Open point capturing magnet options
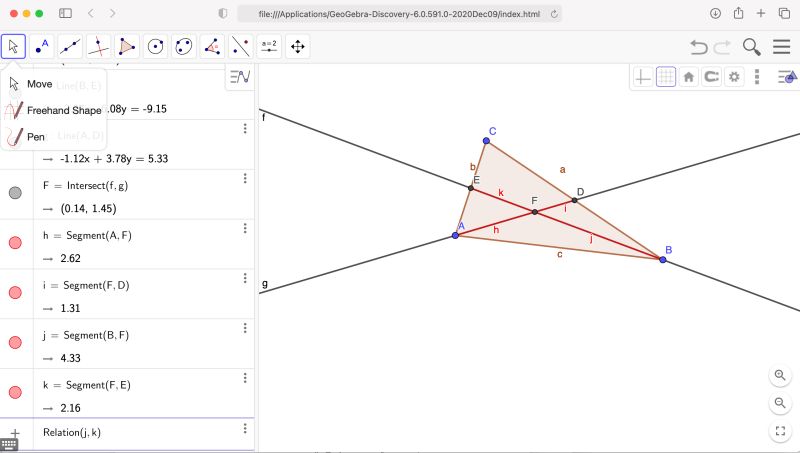 [x=711, y=77]
